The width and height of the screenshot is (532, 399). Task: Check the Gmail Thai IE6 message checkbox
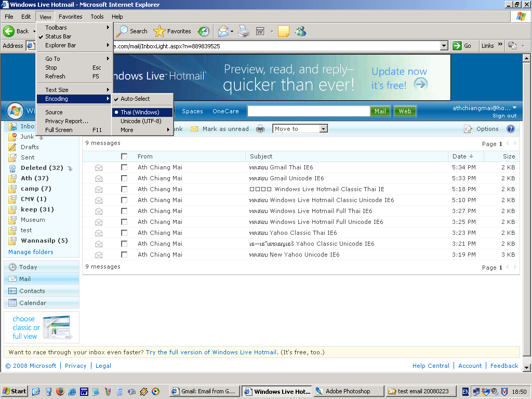124,167
